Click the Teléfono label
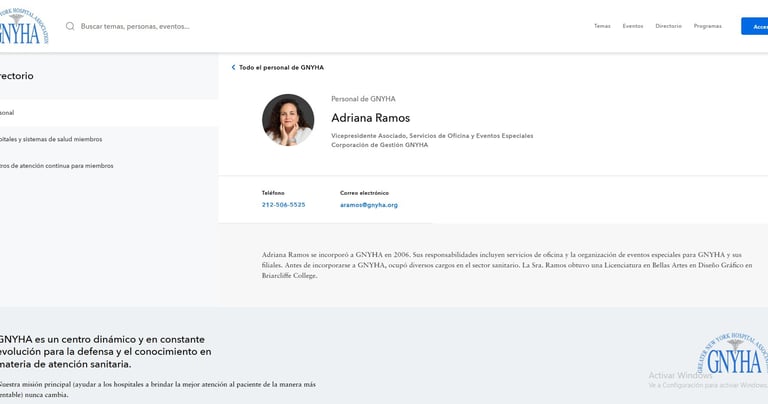768x404 pixels. 273,193
